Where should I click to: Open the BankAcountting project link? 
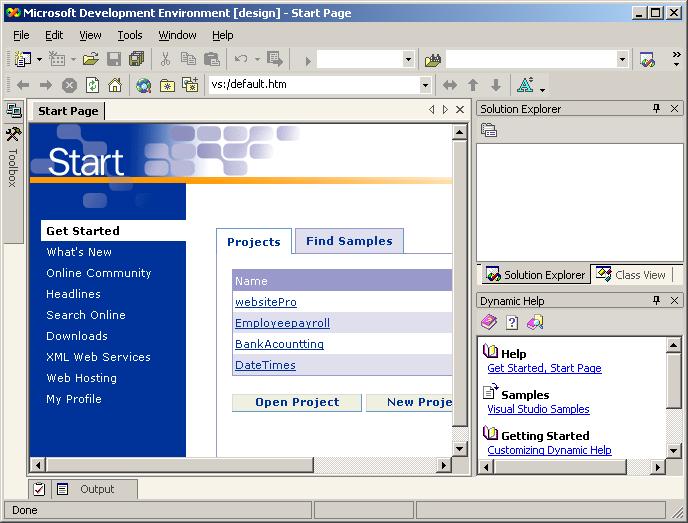pyautogui.click(x=279, y=344)
